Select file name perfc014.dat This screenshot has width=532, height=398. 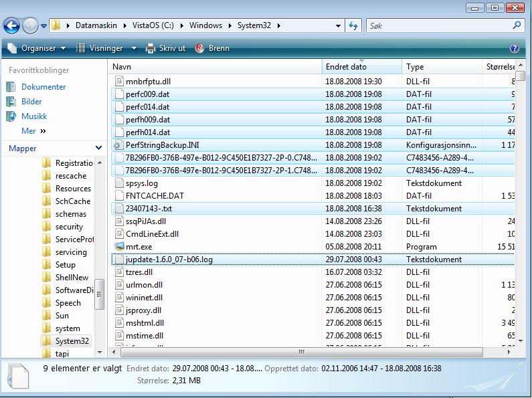point(147,107)
